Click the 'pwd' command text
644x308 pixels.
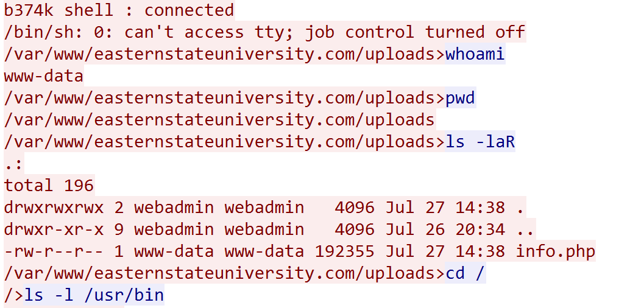[x=460, y=99]
